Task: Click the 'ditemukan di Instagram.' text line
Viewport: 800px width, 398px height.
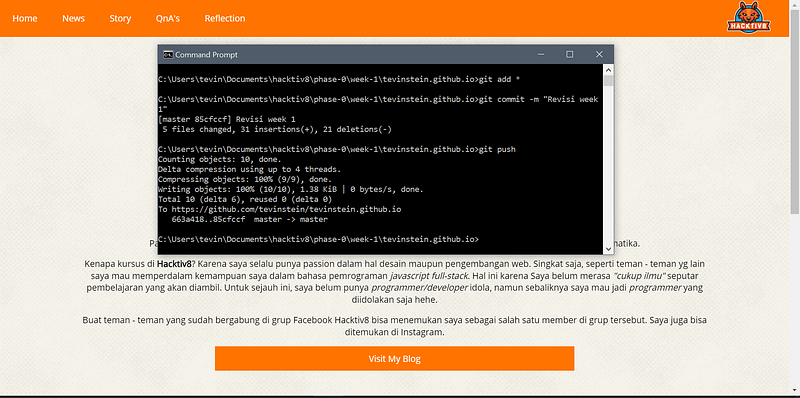Action: click(x=394, y=332)
